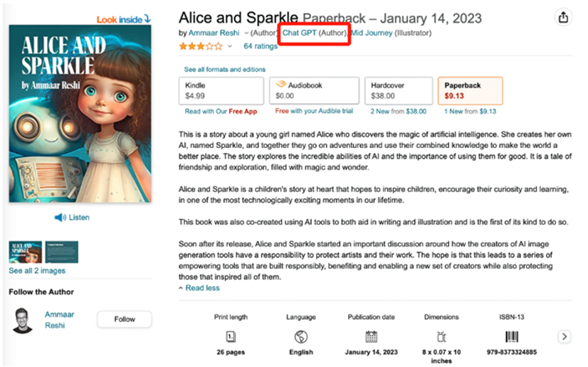Image resolution: width=588 pixels, height=367 pixels.
Task: Click the publication date calendar icon
Action: [371, 337]
